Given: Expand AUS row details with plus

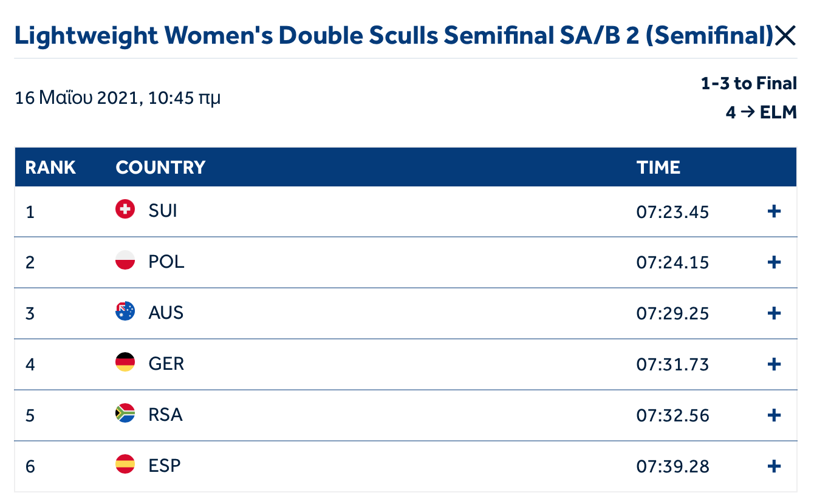Looking at the screenshot, I should [x=774, y=313].
